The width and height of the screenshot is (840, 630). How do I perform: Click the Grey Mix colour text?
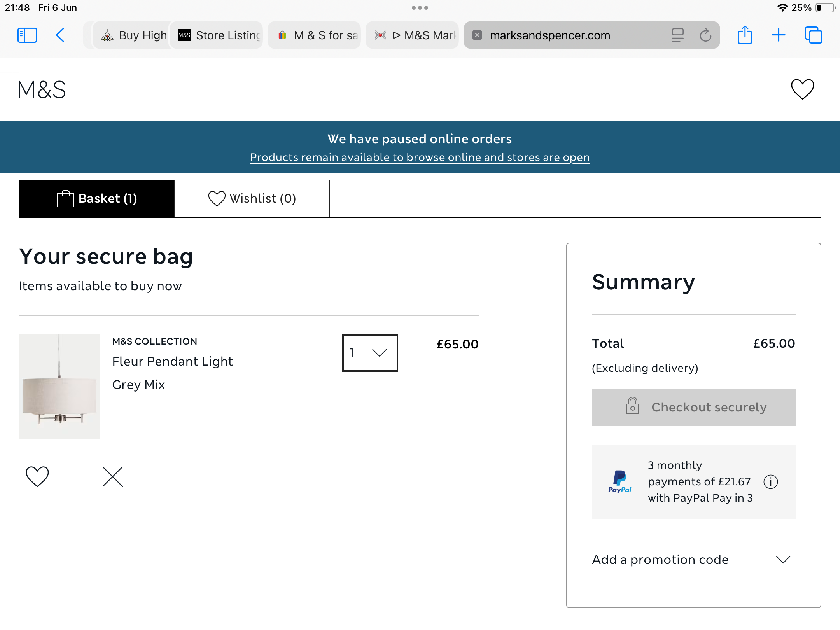click(x=138, y=385)
